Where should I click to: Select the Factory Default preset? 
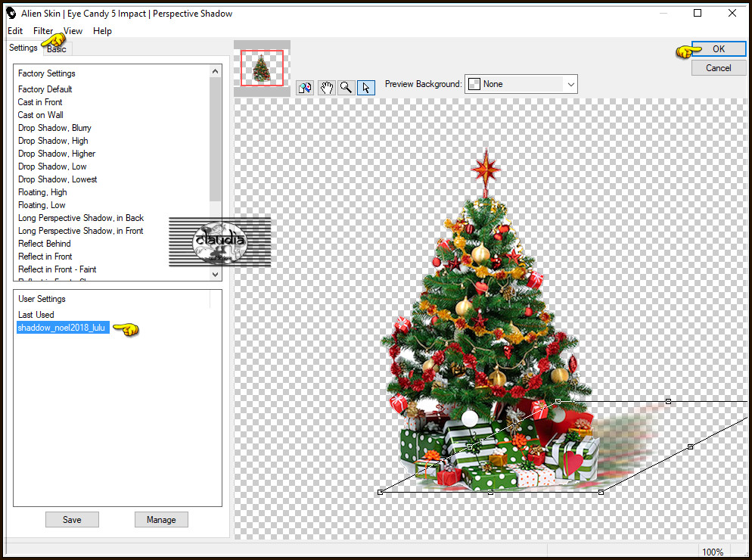tap(45, 89)
